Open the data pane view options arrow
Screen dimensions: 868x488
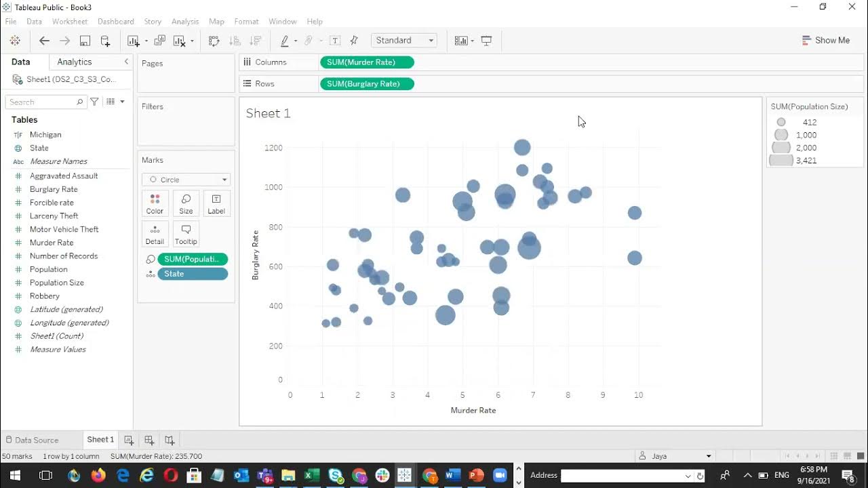click(122, 102)
